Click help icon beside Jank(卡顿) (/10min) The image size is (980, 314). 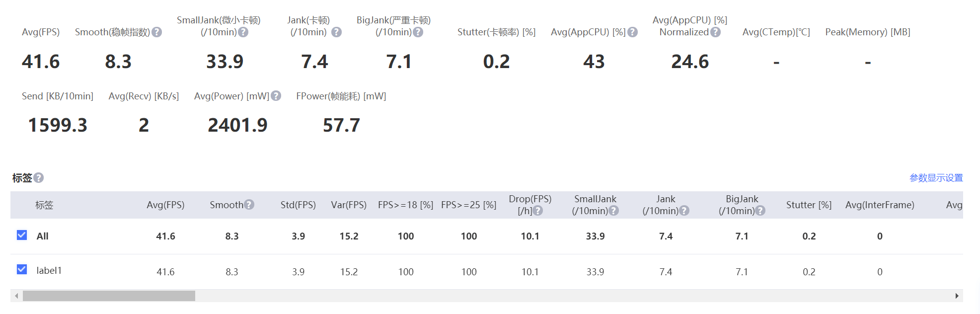[x=336, y=32]
